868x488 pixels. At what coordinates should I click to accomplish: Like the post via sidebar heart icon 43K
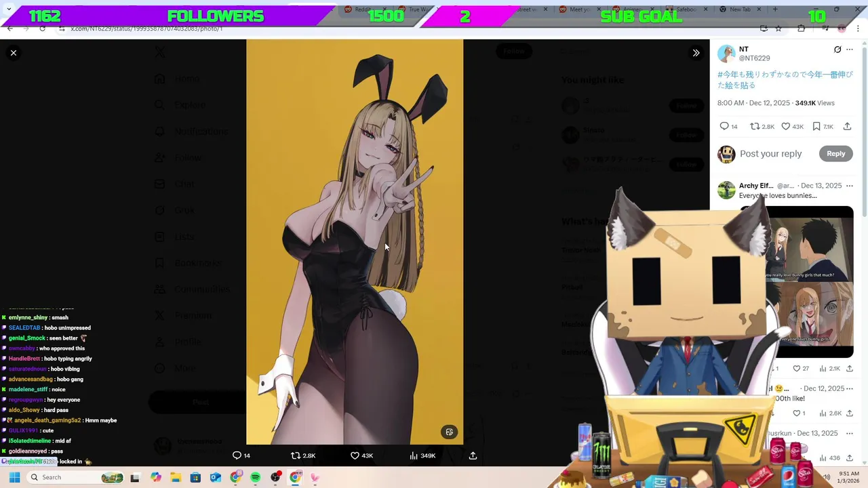click(x=786, y=127)
